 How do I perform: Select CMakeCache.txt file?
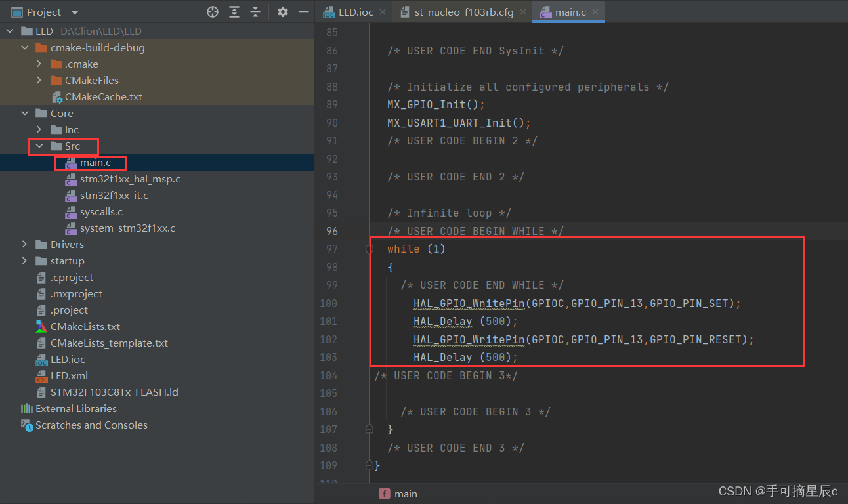pyautogui.click(x=104, y=96)
